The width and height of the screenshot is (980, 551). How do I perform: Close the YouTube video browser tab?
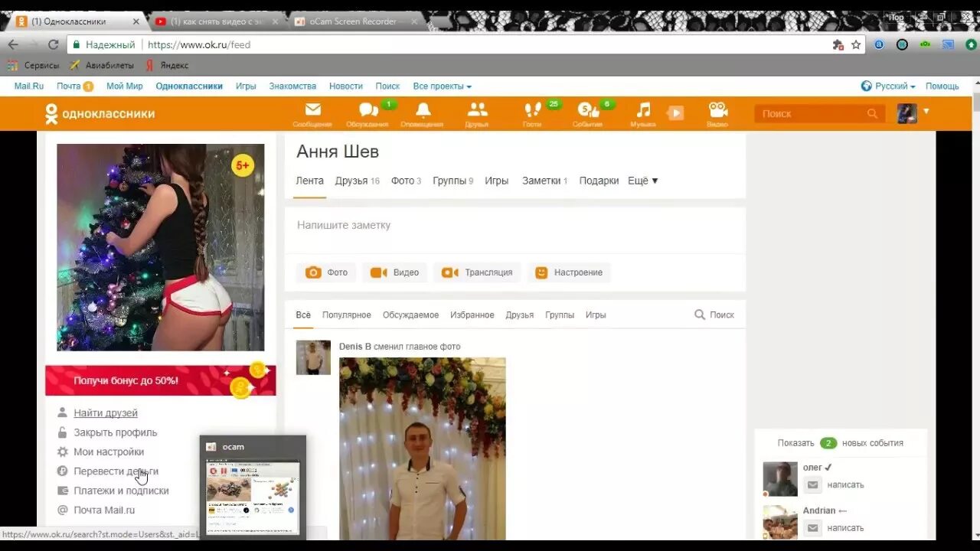[x=276, y=21]
